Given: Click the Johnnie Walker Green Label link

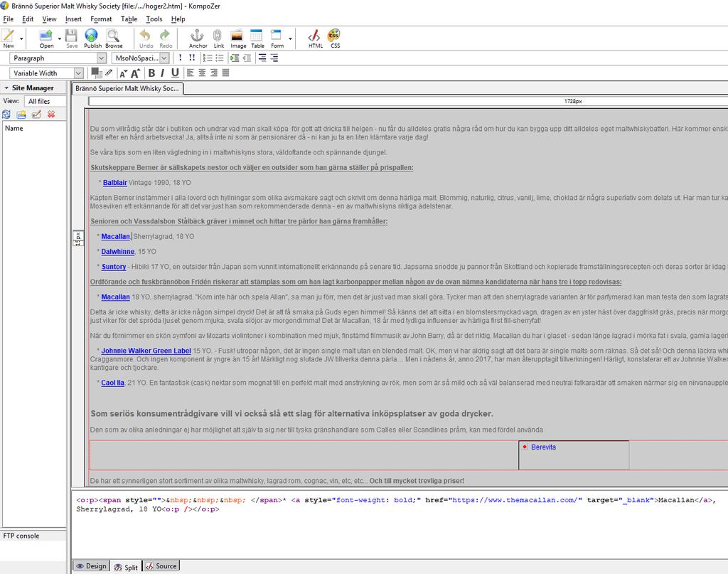Looking at the screenshot, I should pyautogui.click(x=146, y=351).
